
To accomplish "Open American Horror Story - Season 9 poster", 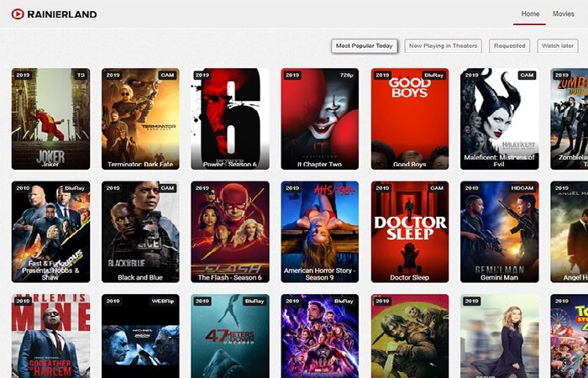I will pos(319,232).
